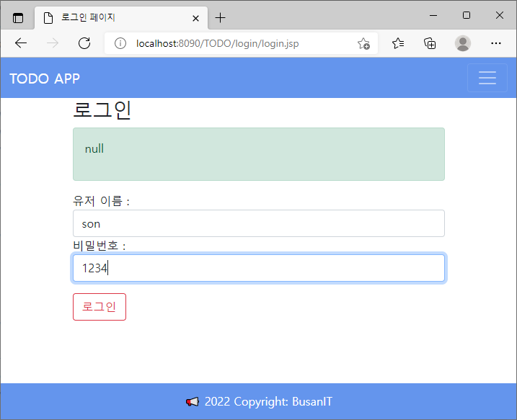Open tab actions menu icon
This screenshot has width=517, height=420.
(x=18, y=18)
